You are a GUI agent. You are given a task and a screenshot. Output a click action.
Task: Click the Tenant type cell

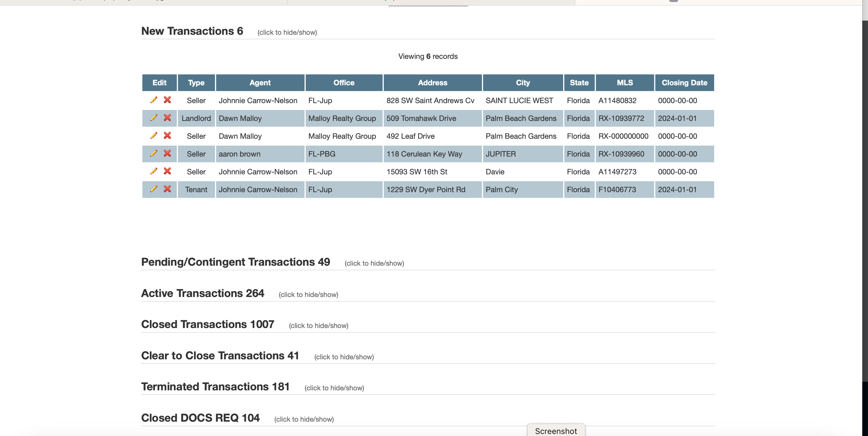pos(196,190)
